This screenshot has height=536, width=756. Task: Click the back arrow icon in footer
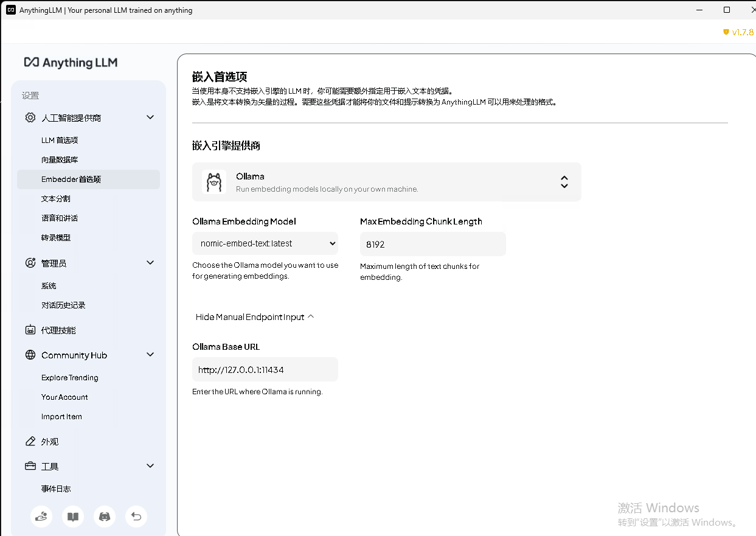(136, 517)
